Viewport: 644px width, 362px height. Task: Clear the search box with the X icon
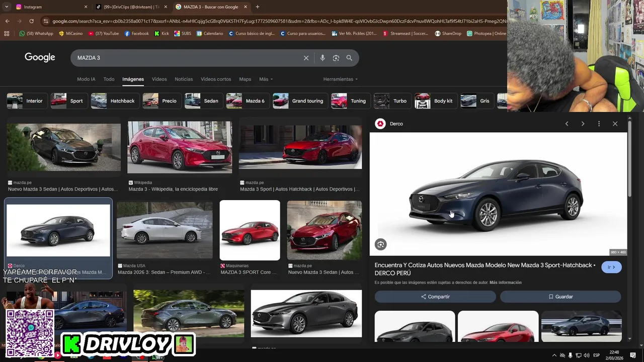pos(306,58)
